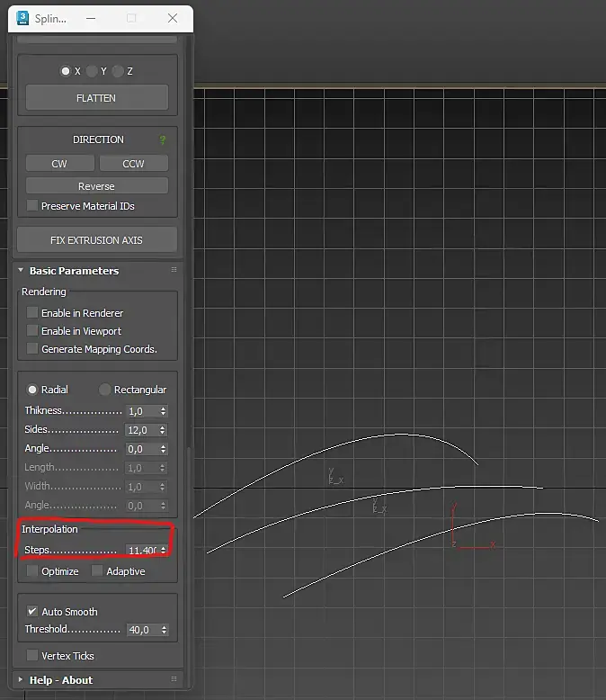
Task: Uncheck the Auto Smooth checkbox
Action: click(x=32, y=611)
